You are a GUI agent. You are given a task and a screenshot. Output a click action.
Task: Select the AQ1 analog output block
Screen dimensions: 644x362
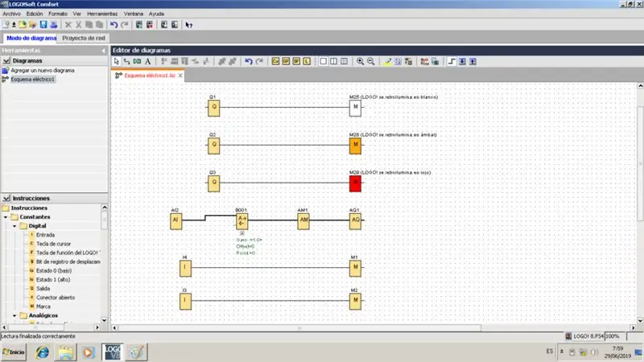click(x=355, y=221)
